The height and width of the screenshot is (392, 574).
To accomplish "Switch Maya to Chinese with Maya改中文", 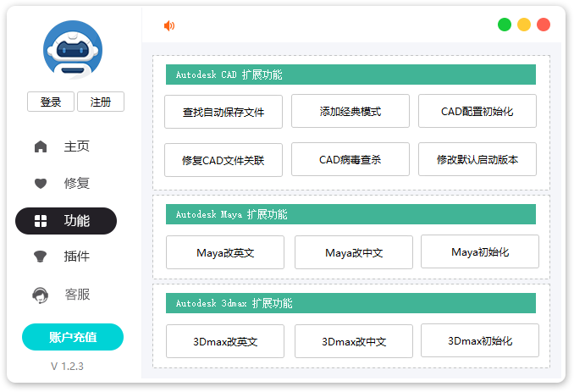I will [354, 252].
